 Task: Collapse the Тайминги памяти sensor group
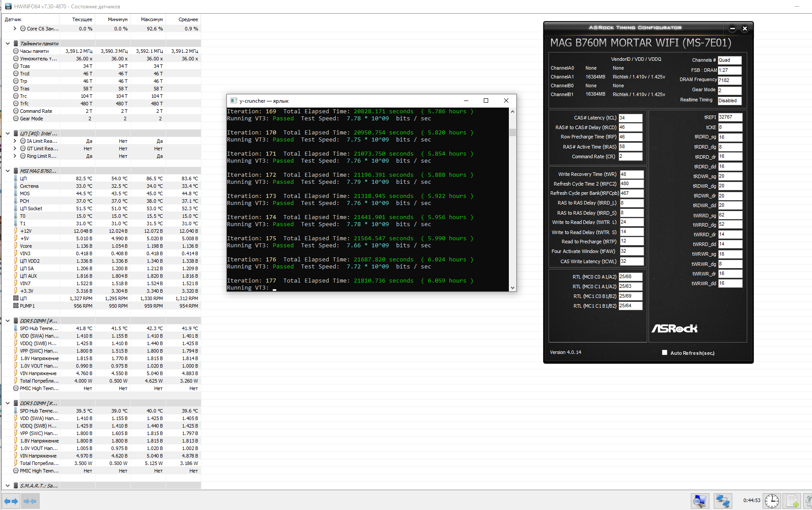(8, 44)
